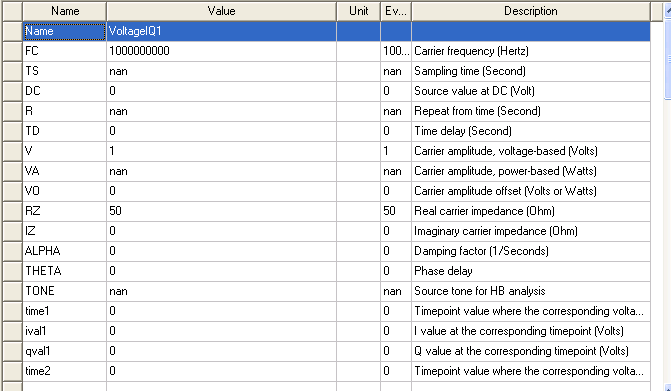Image resolution: width=671 pixels, height=391 pixels.
Task: Click the ALPHA damping factor value
Action: pos(221,251)
